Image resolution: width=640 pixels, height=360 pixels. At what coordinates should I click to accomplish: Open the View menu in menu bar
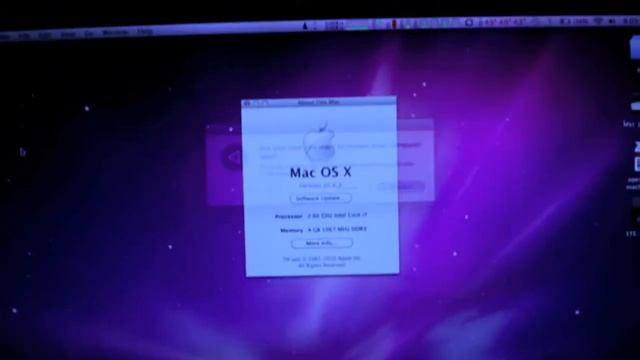click(x=68, y=35)
